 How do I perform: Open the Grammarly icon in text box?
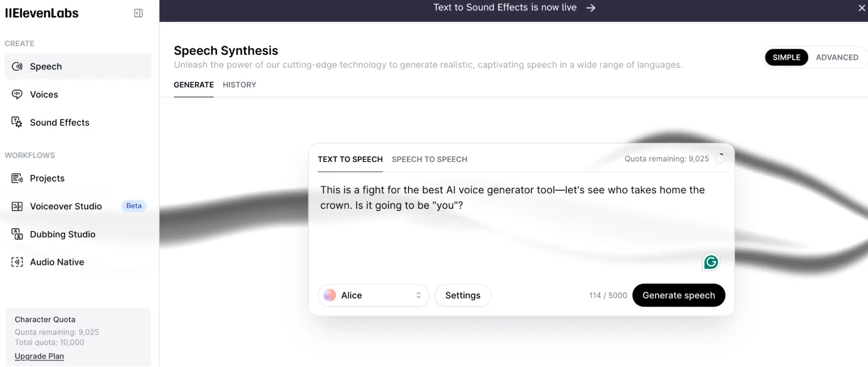point(711,262)
